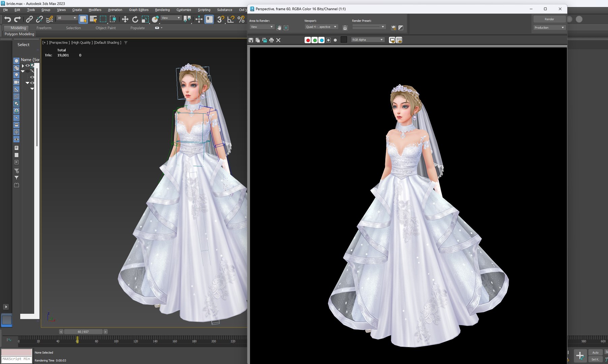
Task: Activate the Select Object tool
Action: click(83, 19)
